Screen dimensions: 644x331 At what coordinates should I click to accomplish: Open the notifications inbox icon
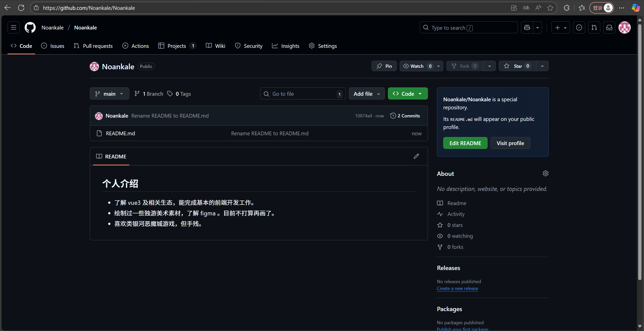click(x=609, y=27)
